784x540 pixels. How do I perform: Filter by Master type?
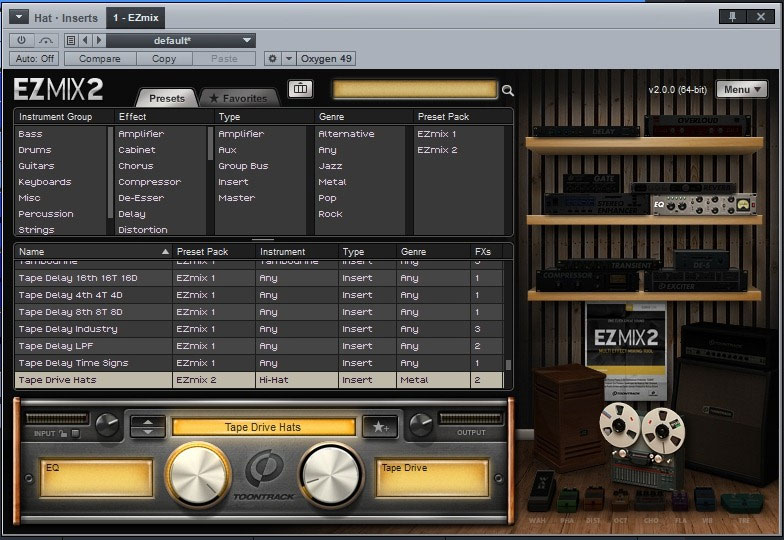coord(236,198)
